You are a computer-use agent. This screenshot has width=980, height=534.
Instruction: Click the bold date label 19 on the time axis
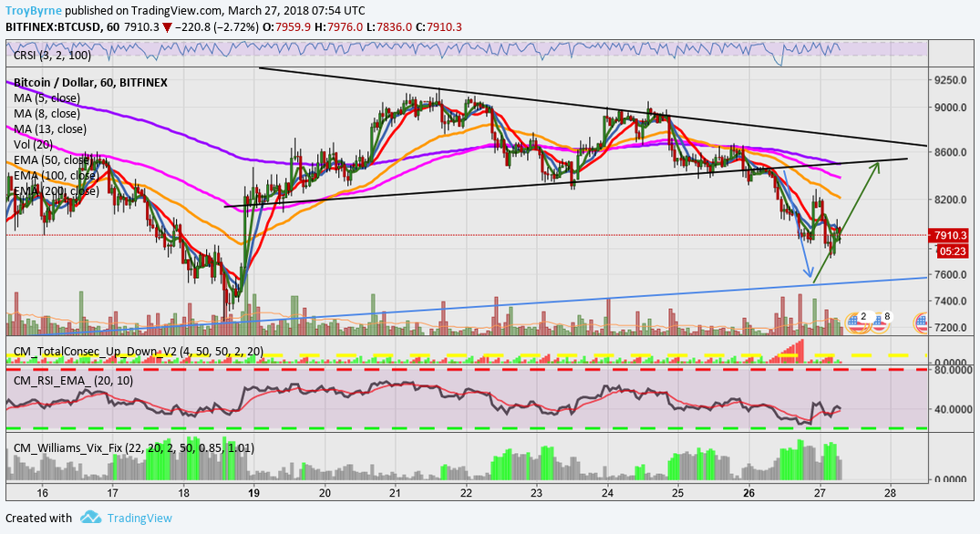(x=253, y=492)
